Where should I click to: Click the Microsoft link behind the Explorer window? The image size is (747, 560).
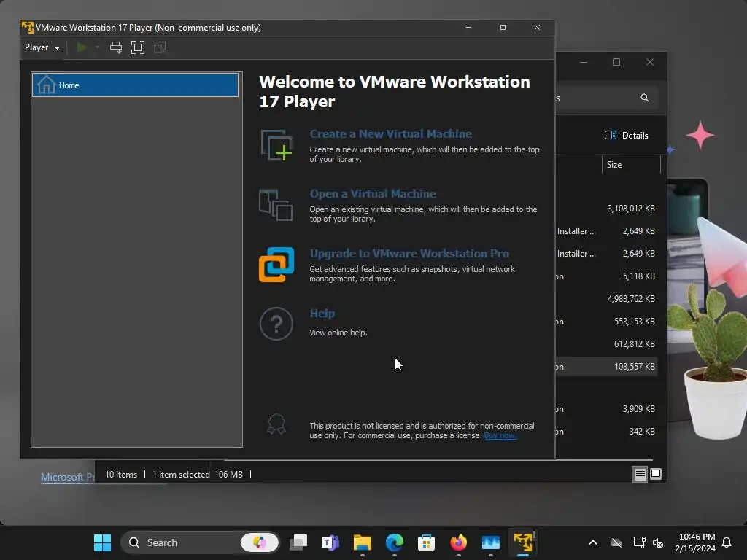(x=68, y=477)
